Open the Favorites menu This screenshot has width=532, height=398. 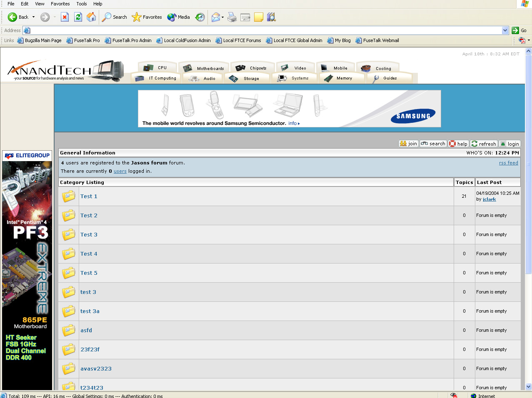click(x=60, y=4)
